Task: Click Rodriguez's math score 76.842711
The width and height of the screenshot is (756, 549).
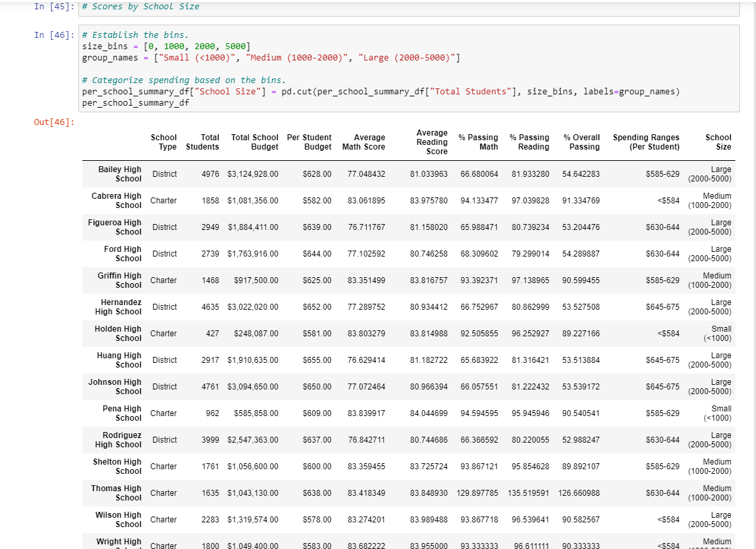Action: tap(367, 440)
